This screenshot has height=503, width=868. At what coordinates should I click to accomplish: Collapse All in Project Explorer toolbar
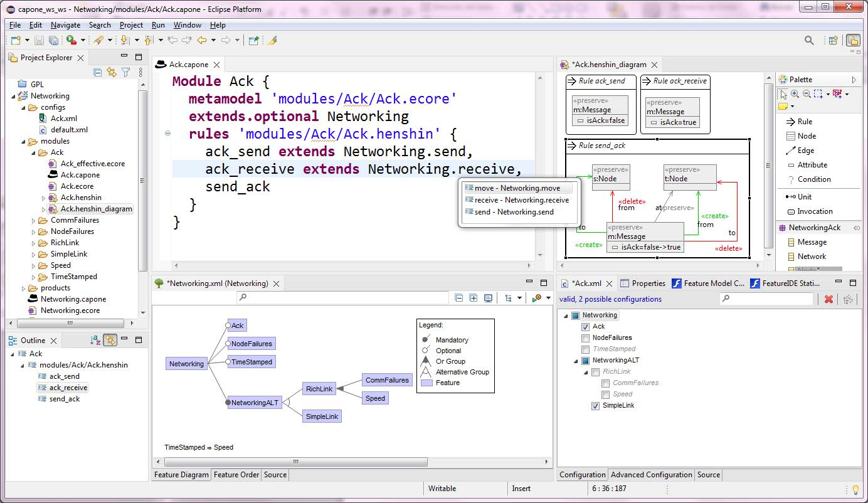pyautogui.click(x=97, y=72)
